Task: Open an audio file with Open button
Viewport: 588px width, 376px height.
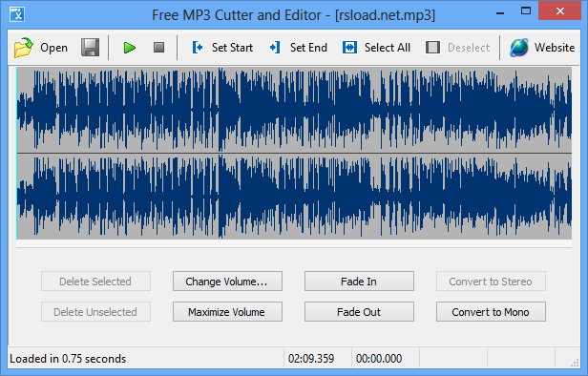Action: pyautogui.click(x=41, y=48)
